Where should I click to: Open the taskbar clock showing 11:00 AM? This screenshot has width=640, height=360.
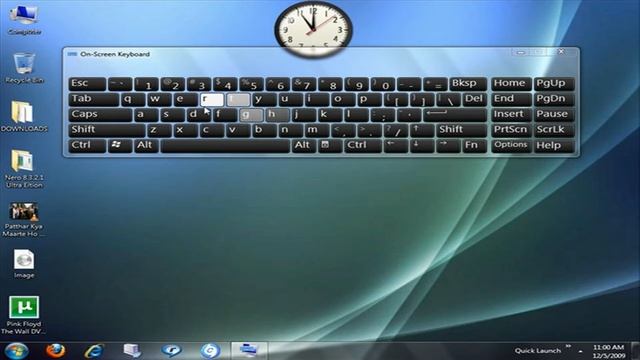[609, 351]
